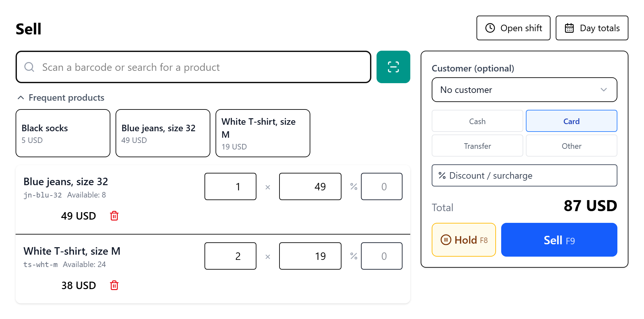Complete the sale with Sell F9
Screen dimensions: 644x319
(559, 240)
